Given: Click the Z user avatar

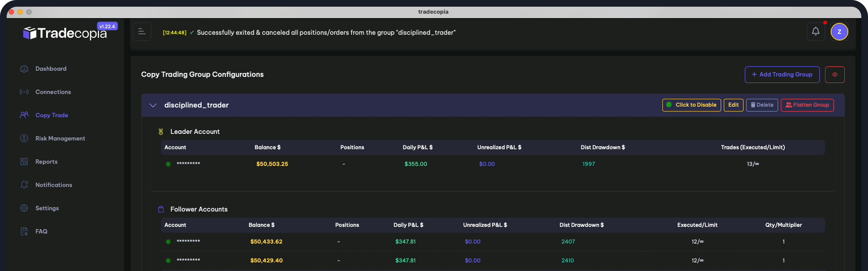Looking at the screenshot, I should tap(839, 32).
